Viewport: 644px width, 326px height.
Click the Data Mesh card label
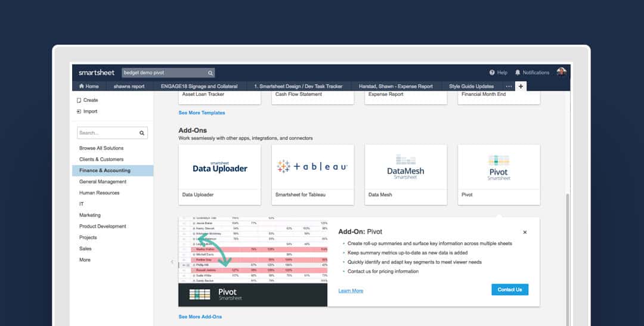[x=380, y=195]
